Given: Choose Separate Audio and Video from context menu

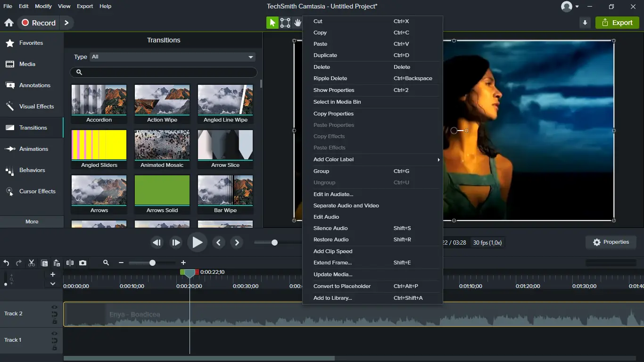Looking at the screenshot, I should point(346,206).
